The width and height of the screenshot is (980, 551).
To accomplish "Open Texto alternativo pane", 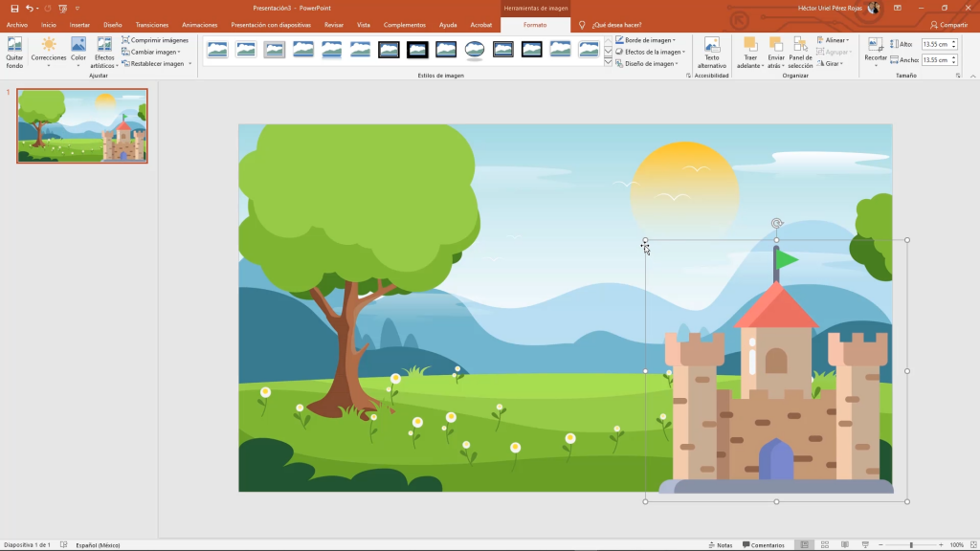I will tap(711, 53).
